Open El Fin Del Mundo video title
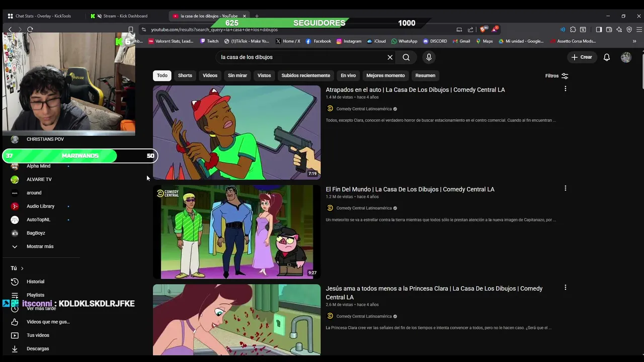Image resolution: width=644 pixels, height=362 pixels. pyautogui.click(x=410, y=190)
